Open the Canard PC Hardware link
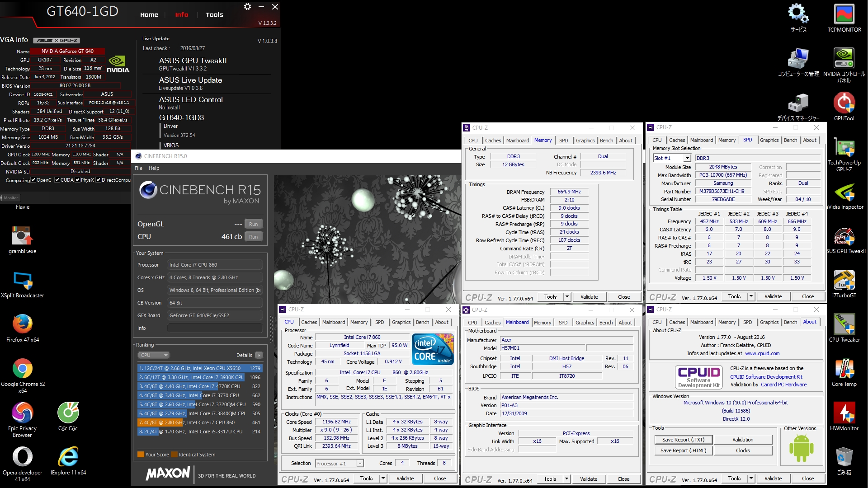Screen dimensions: 868x488 tap(783, 385)
